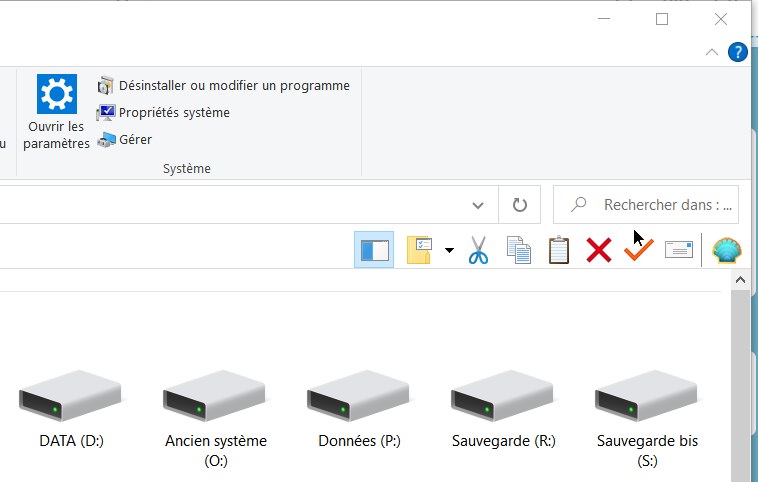Minimize the Explorer window

click(604, 19)
